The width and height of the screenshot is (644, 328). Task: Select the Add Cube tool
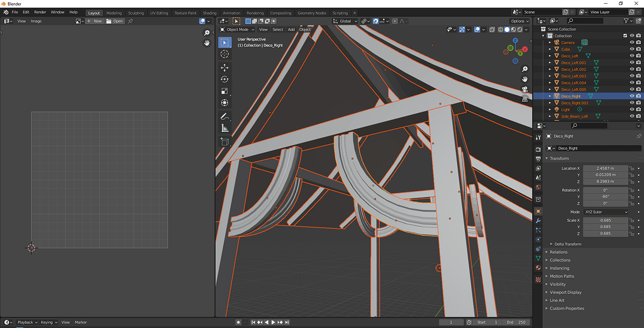coord(225,141)
